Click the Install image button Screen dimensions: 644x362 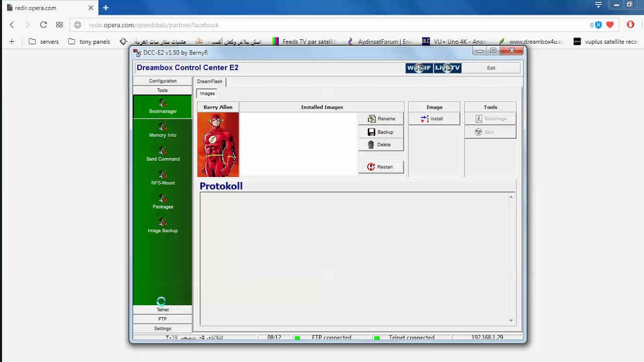click(x=434, y=119)
